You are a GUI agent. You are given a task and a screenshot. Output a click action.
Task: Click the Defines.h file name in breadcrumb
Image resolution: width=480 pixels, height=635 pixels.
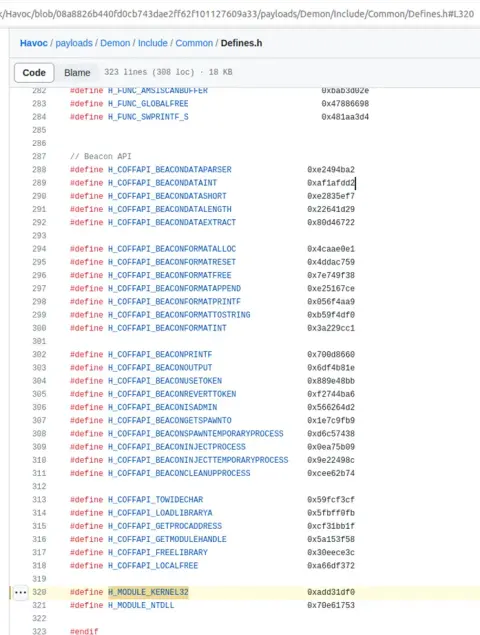(241, 43)
